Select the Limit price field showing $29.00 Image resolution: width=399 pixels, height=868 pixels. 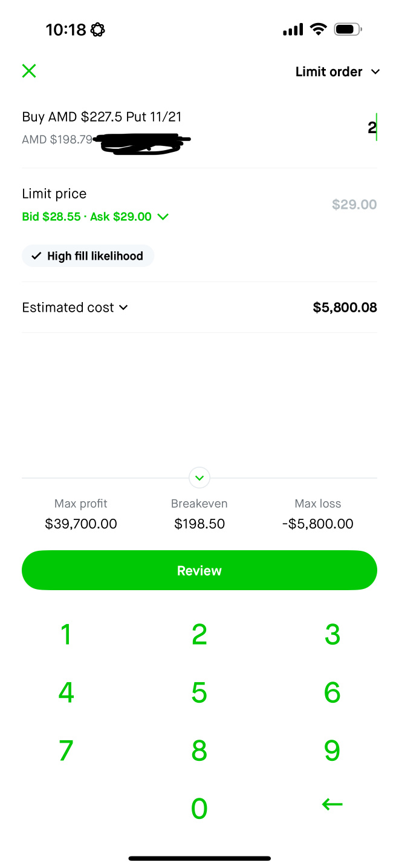[354, 205]
